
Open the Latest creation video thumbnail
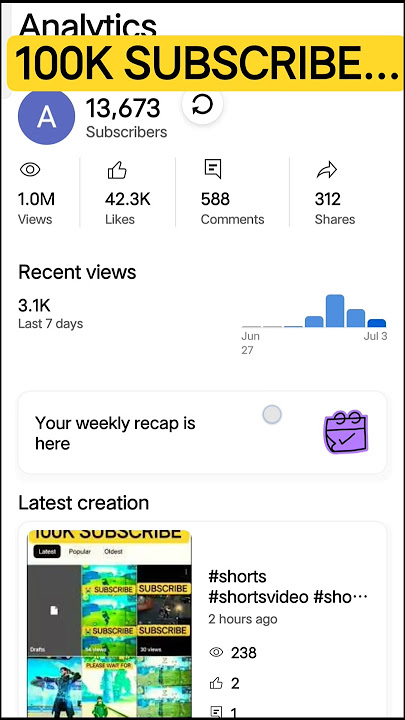tap(110, 624)
